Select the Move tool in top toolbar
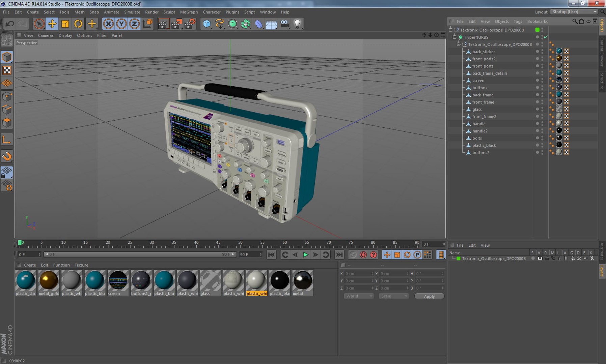Viewport: 606px width, 364px height. point(52,24)
